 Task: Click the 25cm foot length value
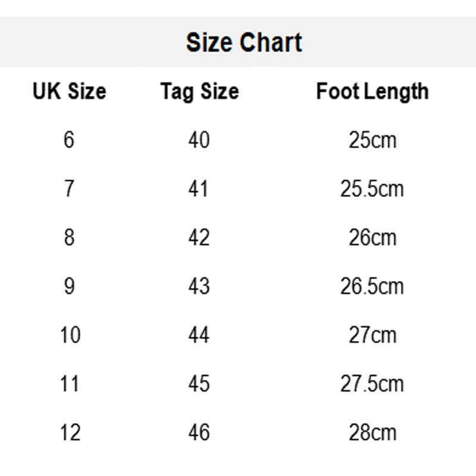[x=372, y=140]
